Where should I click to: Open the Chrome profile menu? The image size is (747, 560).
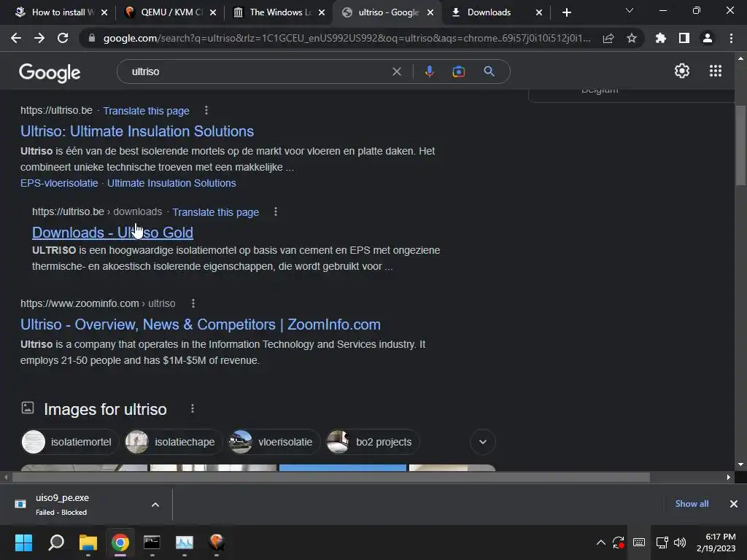708,38
